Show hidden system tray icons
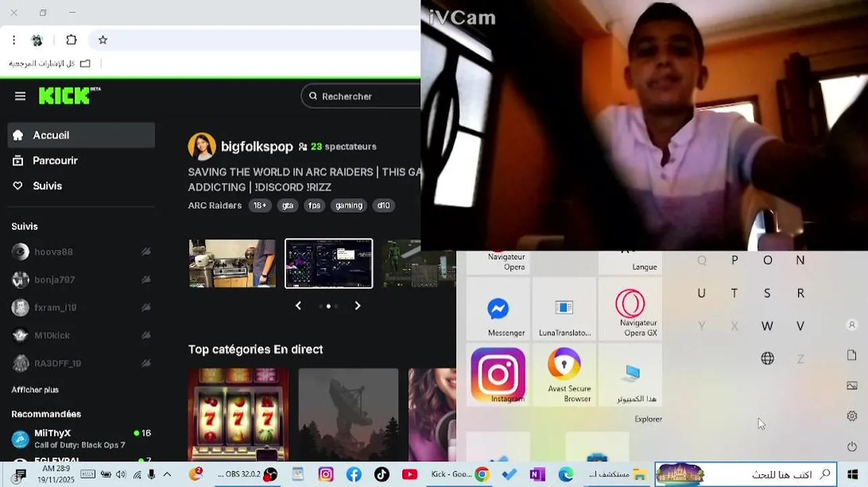This screenshot has height=487, width=868. (167, 475)
